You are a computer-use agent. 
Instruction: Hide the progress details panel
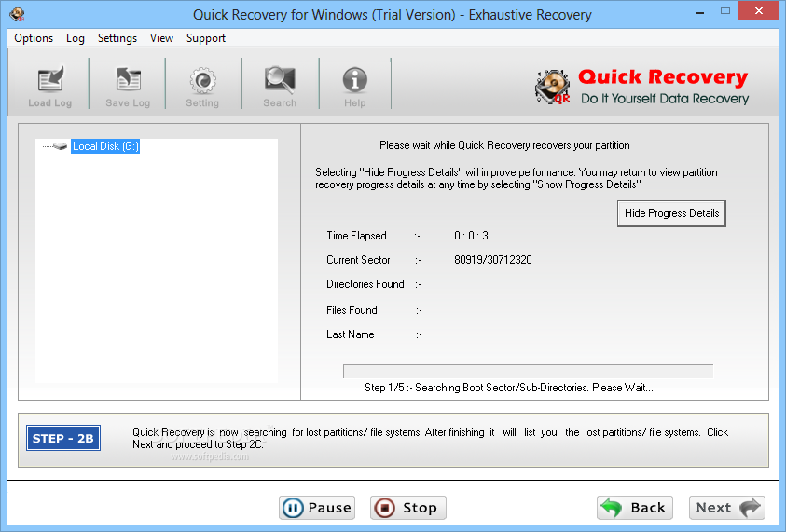pos(671,213)
